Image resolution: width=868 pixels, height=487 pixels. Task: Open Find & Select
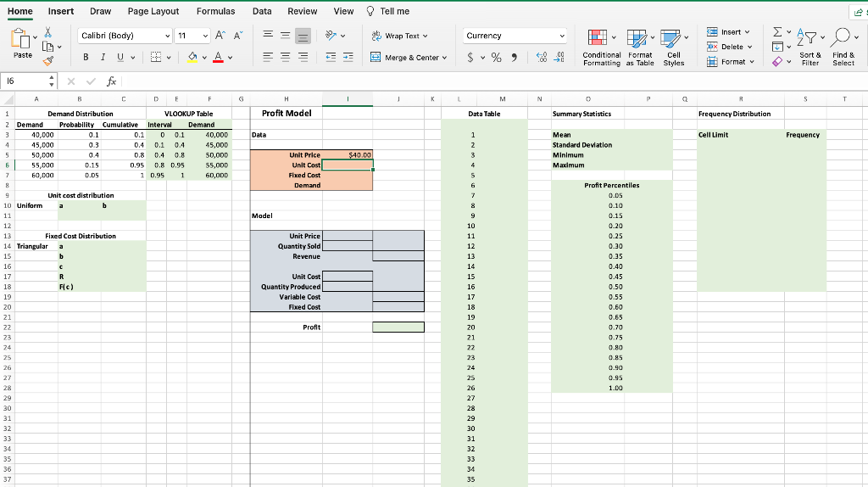click(843, 48)
